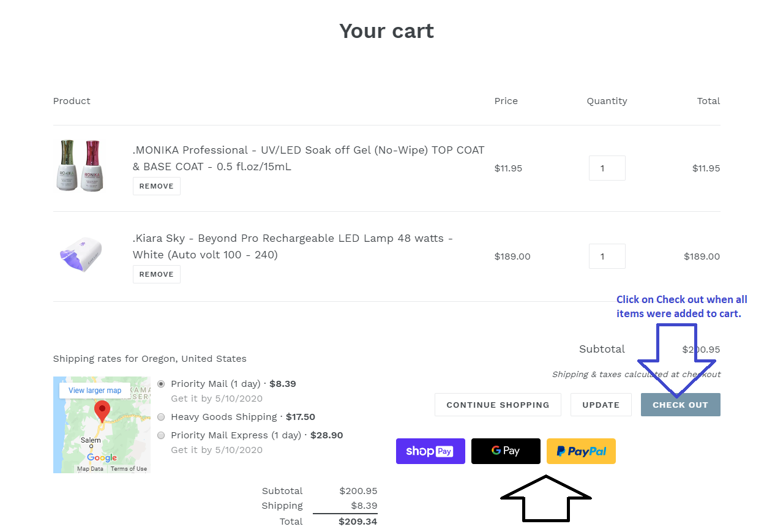Remove MONIKA top coat from cart
This screenshot has height=532, width=775.
[x=156, y=186]
